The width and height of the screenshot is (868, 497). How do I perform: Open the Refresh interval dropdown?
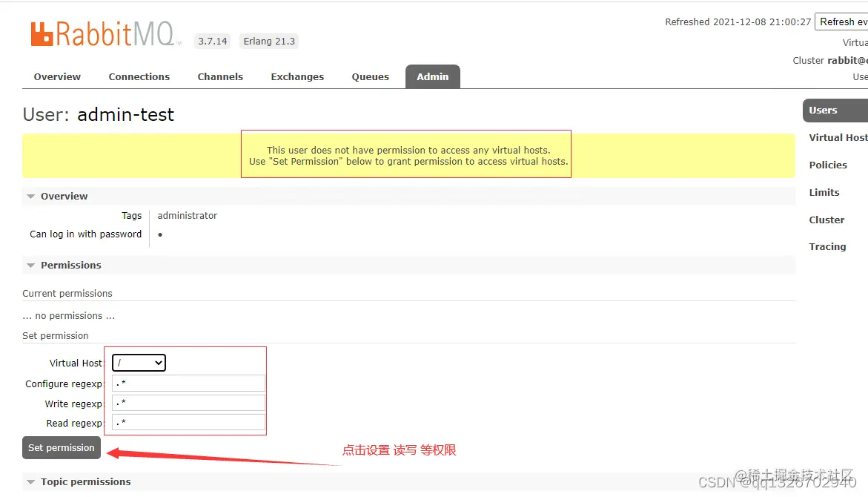[x=841, y=22]
